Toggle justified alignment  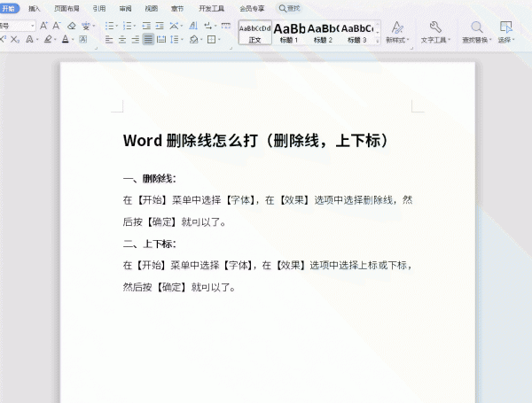pyautogui.click(x=148, y=40)
